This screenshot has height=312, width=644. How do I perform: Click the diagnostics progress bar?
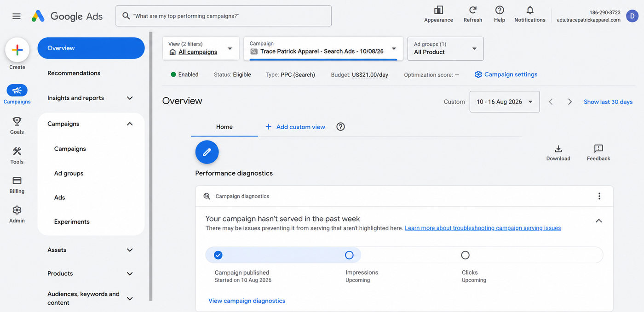click(x=404, y=255)
